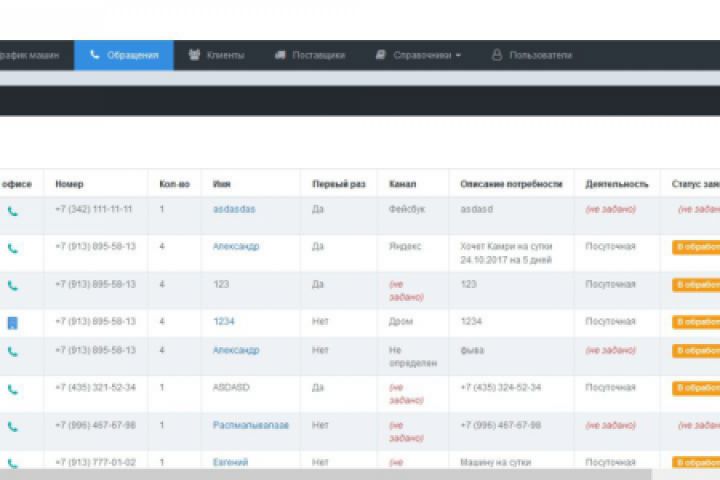Click the blue bookmark icon in the 1234 row
Viewport: 720px width, 480px height.
tap(13, 323)
